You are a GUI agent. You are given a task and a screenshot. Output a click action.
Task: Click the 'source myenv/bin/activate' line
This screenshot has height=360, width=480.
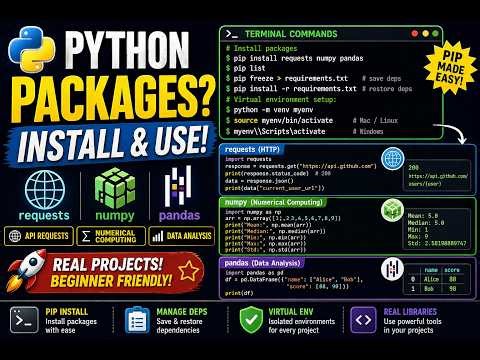pos(279,120)
